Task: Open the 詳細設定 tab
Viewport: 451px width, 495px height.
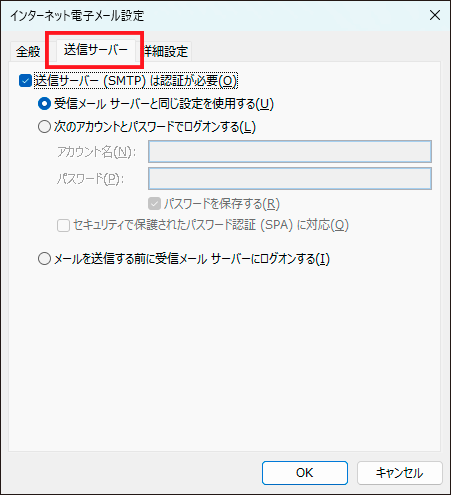Action: [166, 52]
